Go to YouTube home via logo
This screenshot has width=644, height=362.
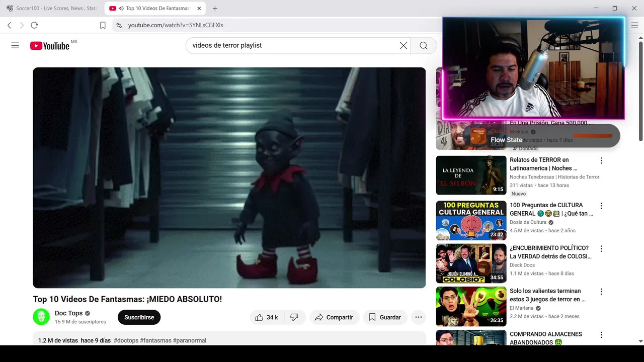coord(50,46)
